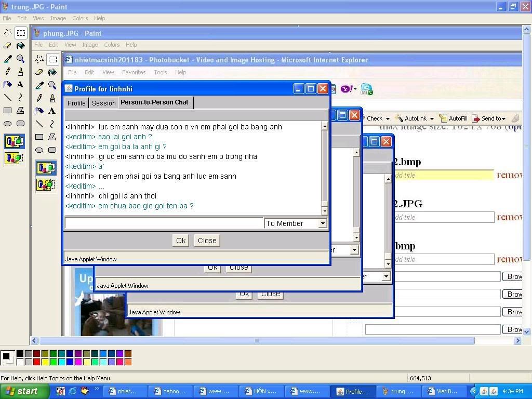Click Paint horizontal scrollbar left arrow

click(34, 340)
